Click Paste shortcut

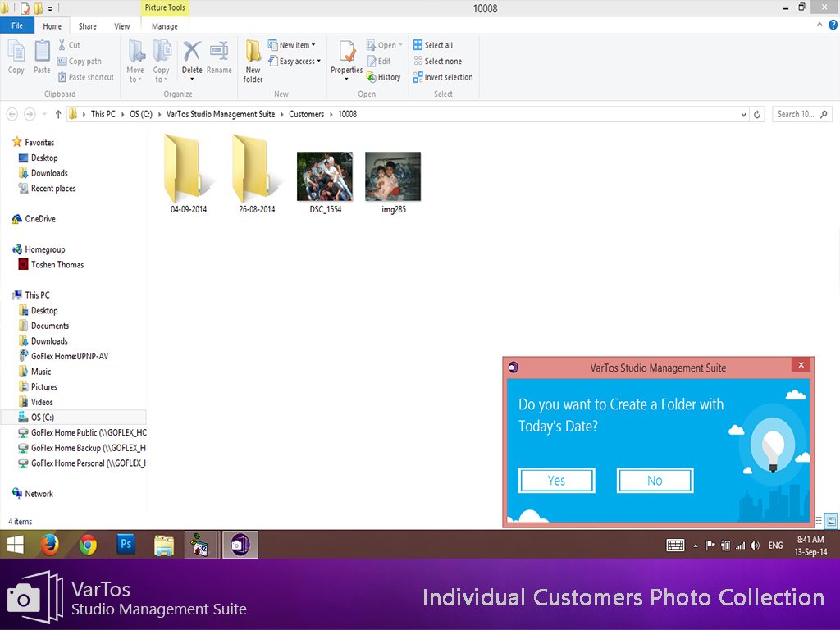[x=85, y=77]
